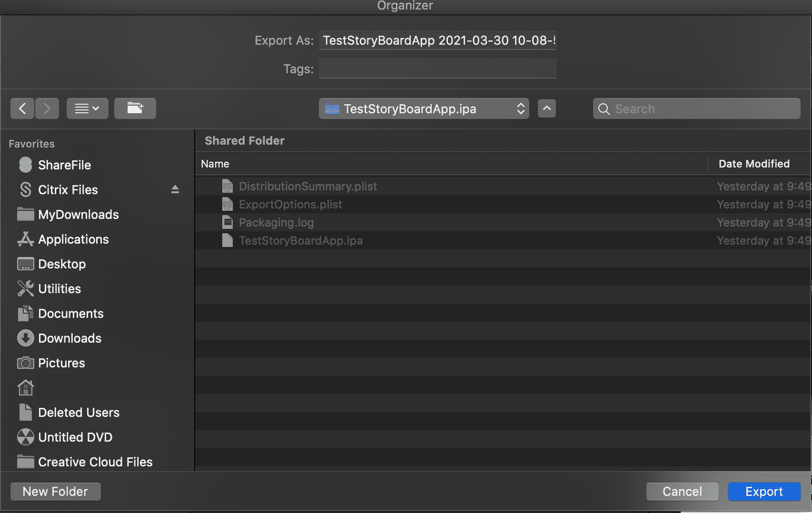Cancel the export dialog
Screen dimensions: 812x513
pyautogui.click(x=682, y=492)
